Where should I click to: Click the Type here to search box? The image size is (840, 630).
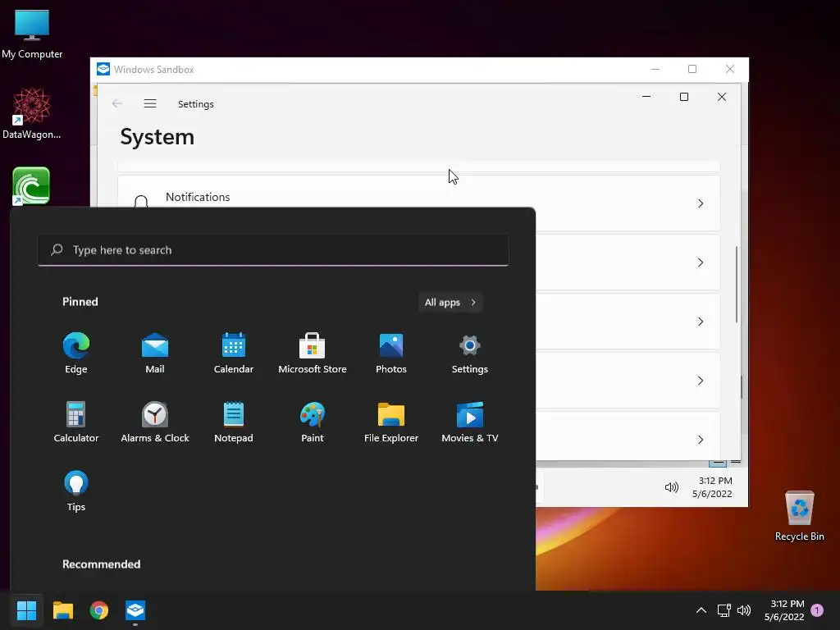coord(273,249)
